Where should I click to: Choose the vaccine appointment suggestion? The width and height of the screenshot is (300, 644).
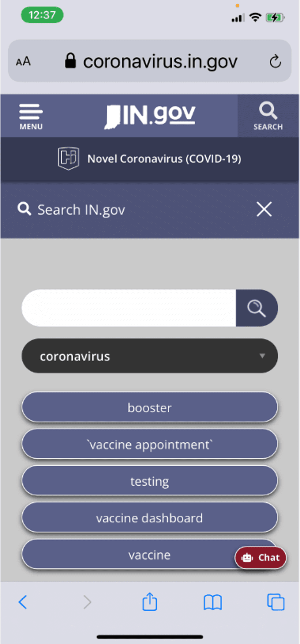coord(150,445)
